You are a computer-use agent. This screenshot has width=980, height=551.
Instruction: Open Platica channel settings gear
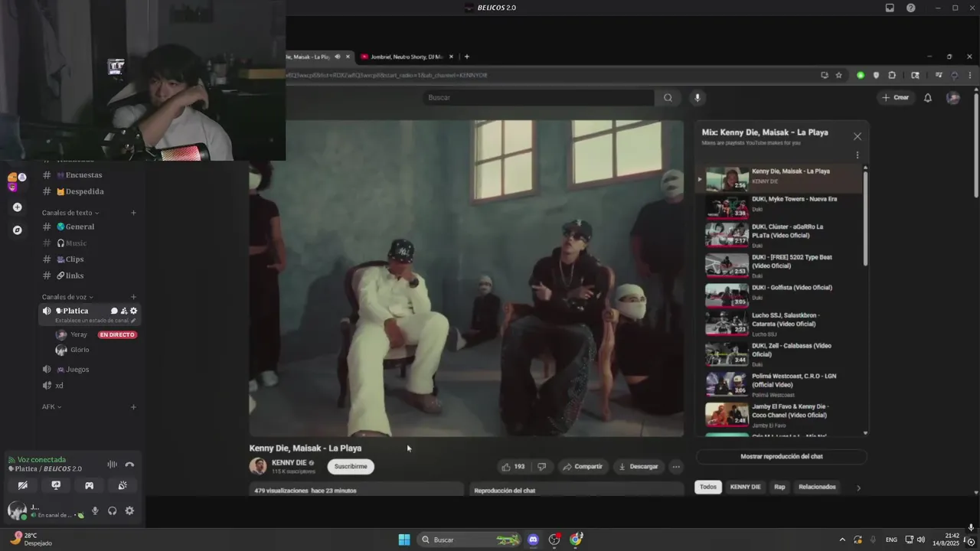coord(133,311)
